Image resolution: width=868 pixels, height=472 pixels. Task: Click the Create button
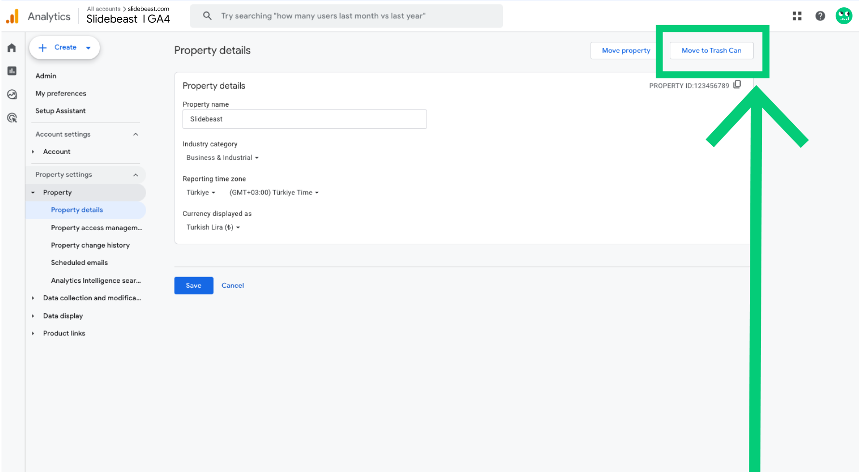pos(65,48)
